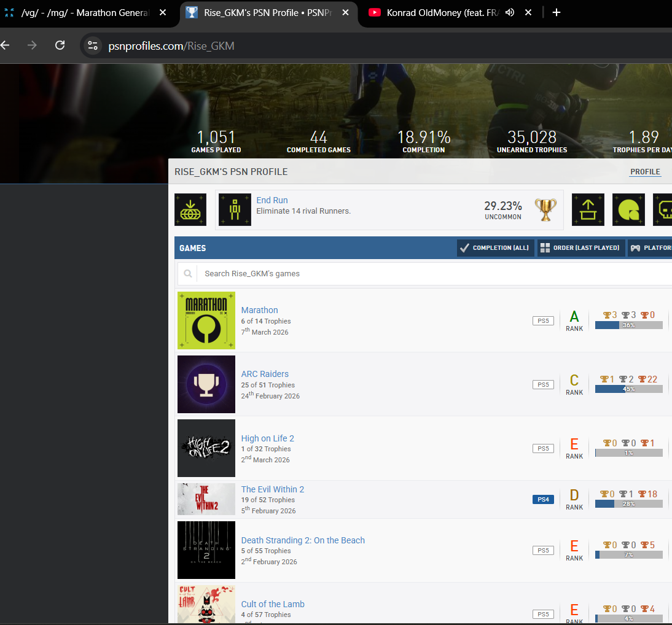
Task: Click the 18.91% Completion stat
Action: click(x=423, y=141)
